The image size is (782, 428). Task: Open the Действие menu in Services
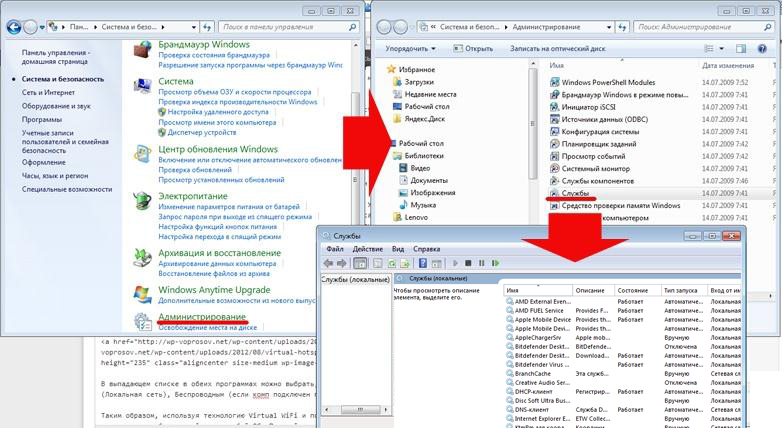[367, 248]
